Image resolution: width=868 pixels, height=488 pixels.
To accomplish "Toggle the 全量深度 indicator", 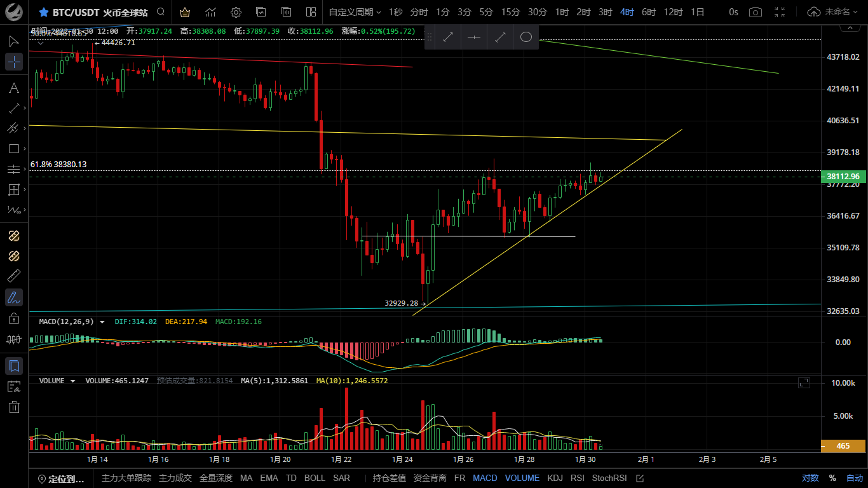I will (216, 478).
